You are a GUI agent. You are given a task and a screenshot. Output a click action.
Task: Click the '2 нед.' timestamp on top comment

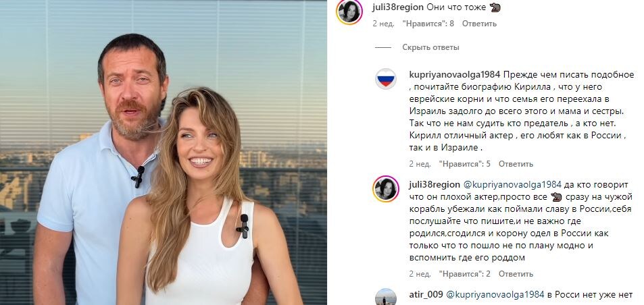pos(383,24)
